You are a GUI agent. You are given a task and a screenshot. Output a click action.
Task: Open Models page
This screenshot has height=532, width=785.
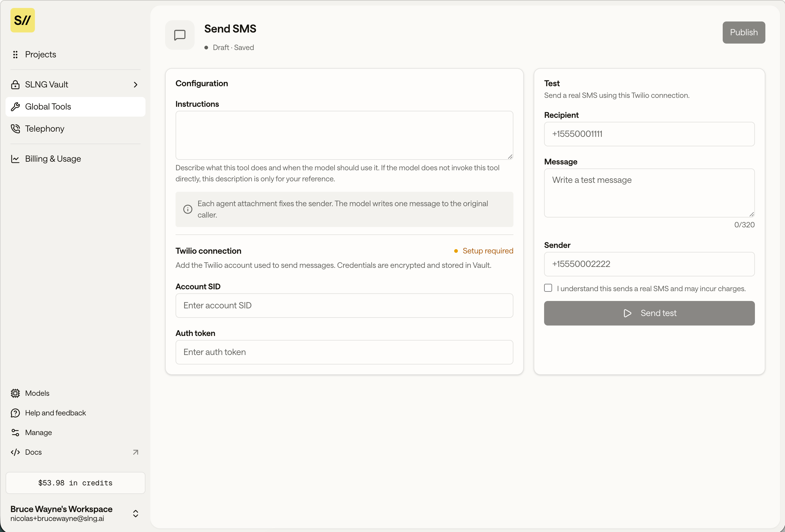coord(75,393)
